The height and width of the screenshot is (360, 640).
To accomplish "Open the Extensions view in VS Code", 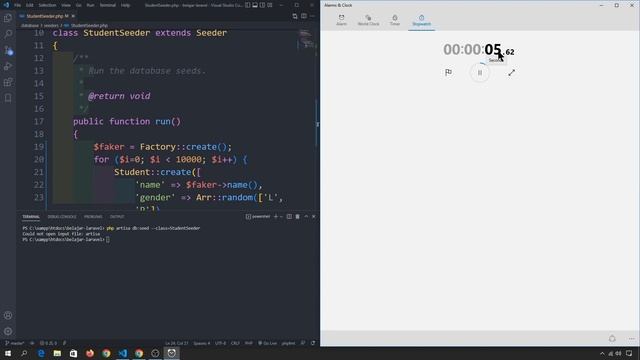I will click(x=8, y=82).
